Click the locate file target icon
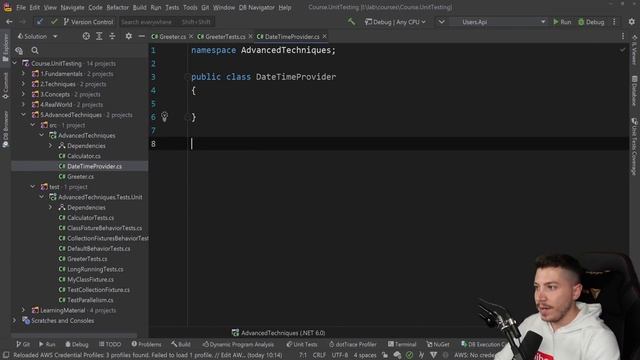This screenshot has width=640, height=360. pyautogui.click(x=86, y=36)
